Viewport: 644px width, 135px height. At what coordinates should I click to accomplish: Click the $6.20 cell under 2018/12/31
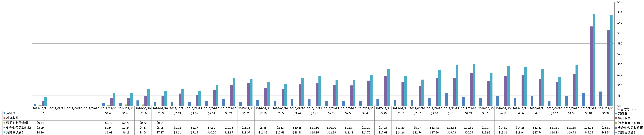tap(452, 113)
